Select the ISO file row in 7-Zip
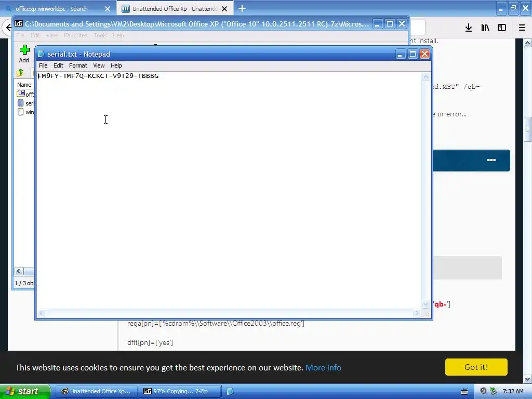Viewport: 532px width, 399px height. coord(25,94)
